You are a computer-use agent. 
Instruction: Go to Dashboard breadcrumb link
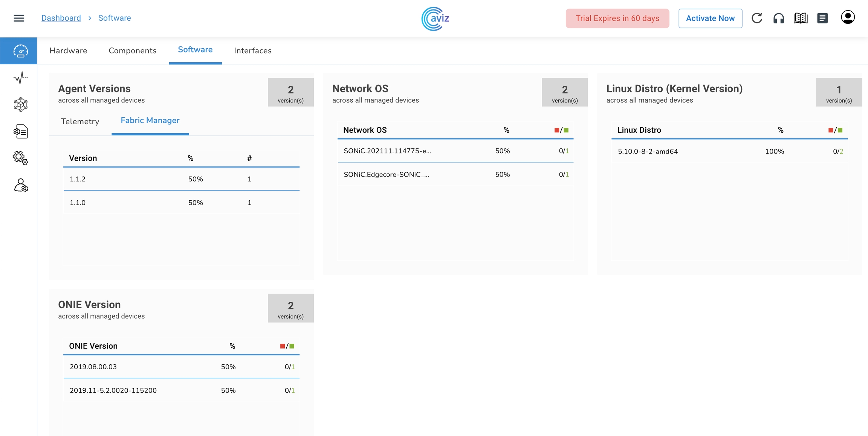[61, 18]
